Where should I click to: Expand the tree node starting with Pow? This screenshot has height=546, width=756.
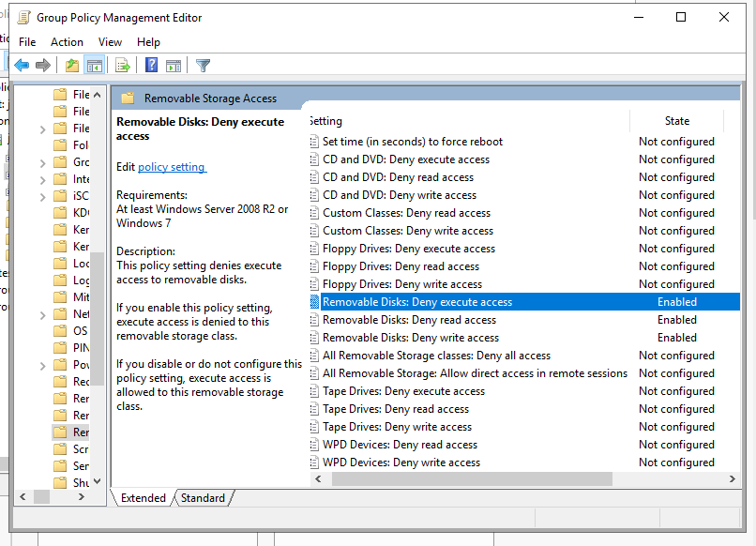point(42,363)
